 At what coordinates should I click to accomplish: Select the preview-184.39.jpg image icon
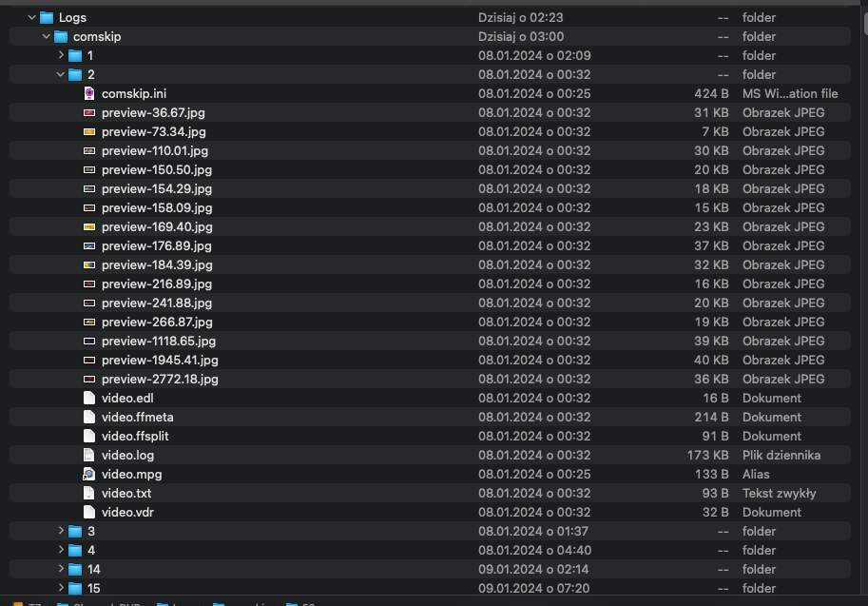coord(89,264)
